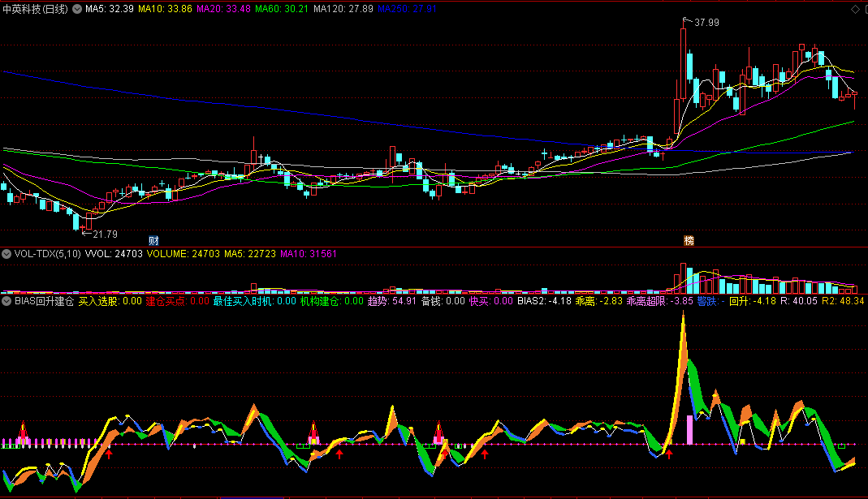Click the VOLUME: 24703 value

[184, 254]
